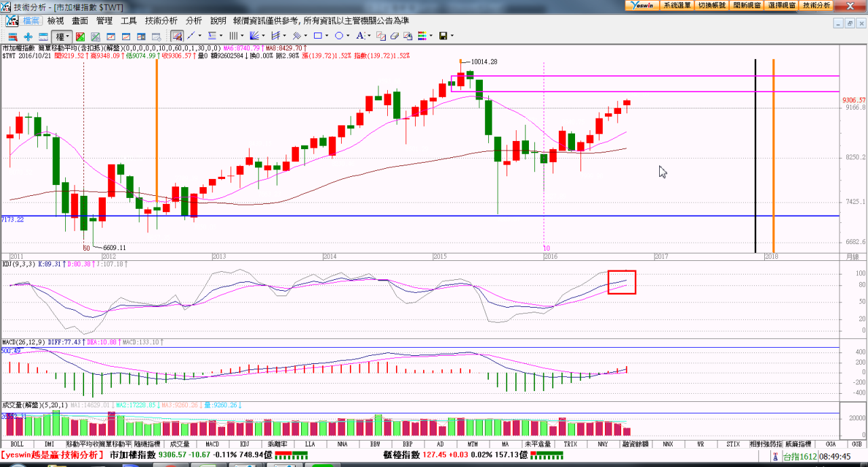Expand the color palette dropdown arrow

click(x=431, y=36)
